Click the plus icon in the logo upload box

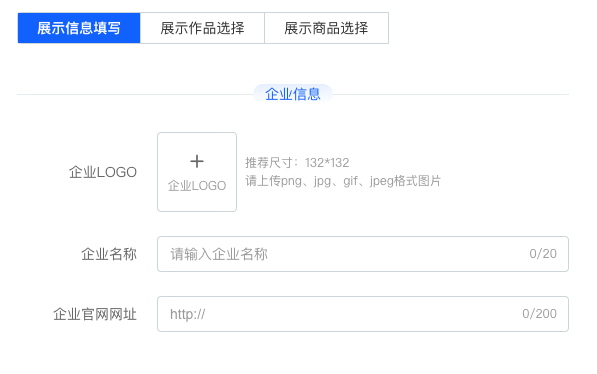[197, 161]
